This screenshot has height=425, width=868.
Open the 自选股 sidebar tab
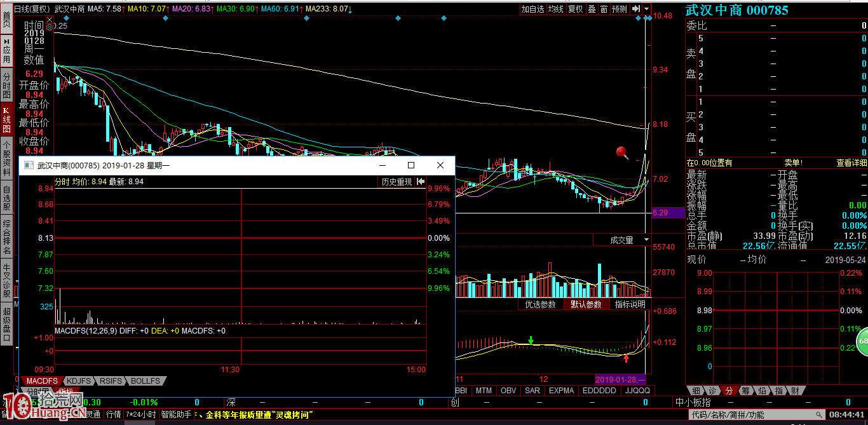tap(6, 198)
